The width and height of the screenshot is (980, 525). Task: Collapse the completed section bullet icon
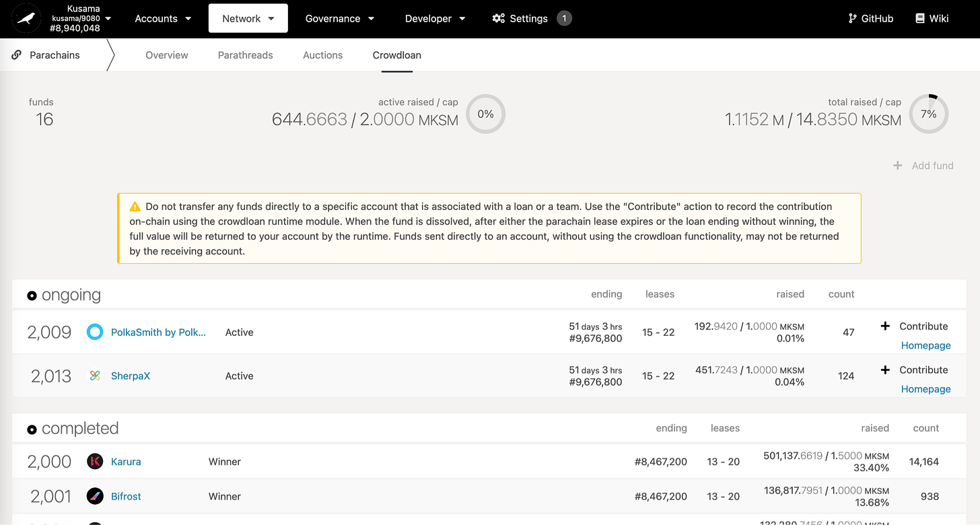pos(32,429)
